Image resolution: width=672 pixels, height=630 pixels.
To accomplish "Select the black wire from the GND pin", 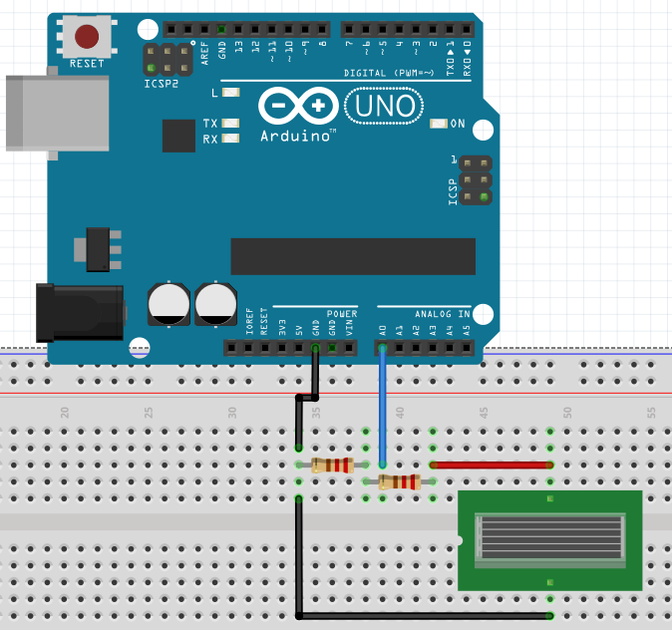I will point(307,397).
